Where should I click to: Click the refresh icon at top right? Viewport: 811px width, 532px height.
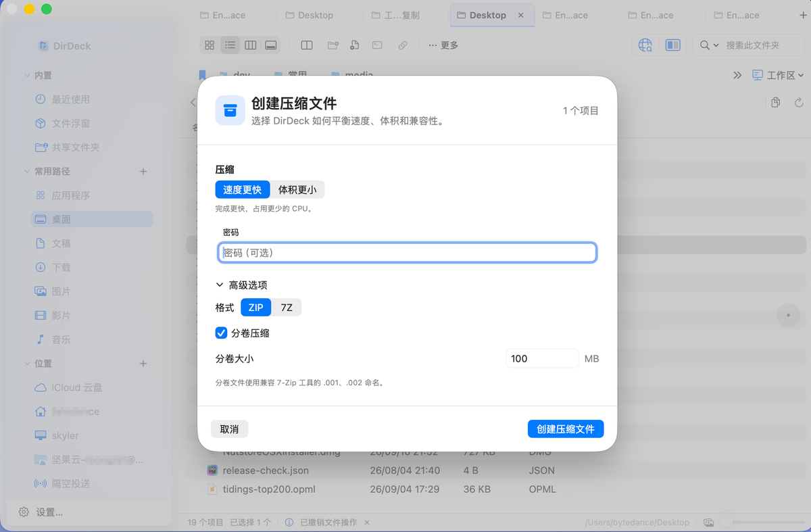(799, 103)
